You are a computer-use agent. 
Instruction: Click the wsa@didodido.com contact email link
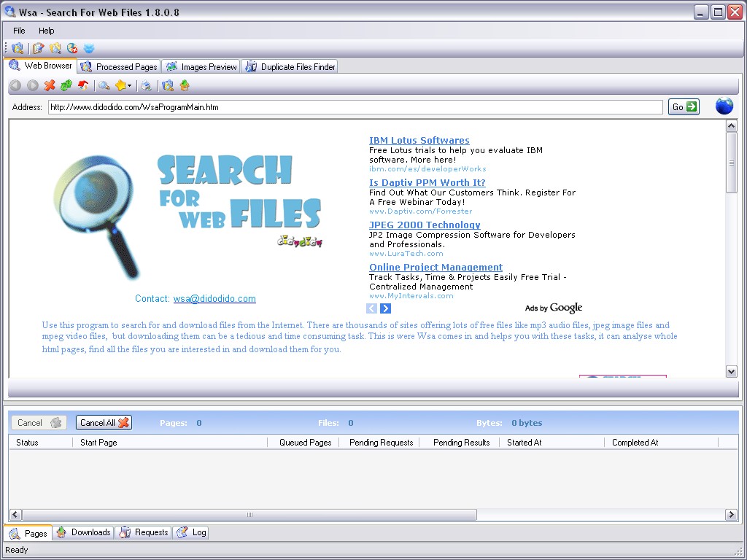pyautogui.click(x=214, y=298)
